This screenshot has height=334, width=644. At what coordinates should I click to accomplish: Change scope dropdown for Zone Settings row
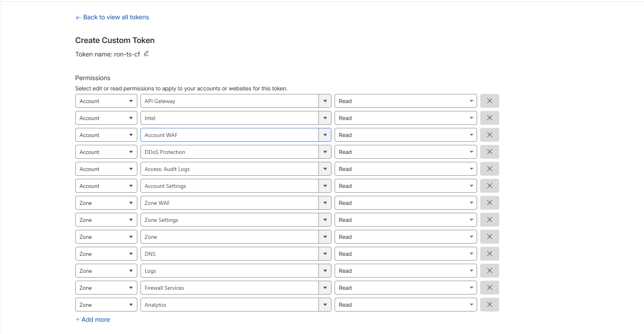pyautogui.click(x=106, y=220)
